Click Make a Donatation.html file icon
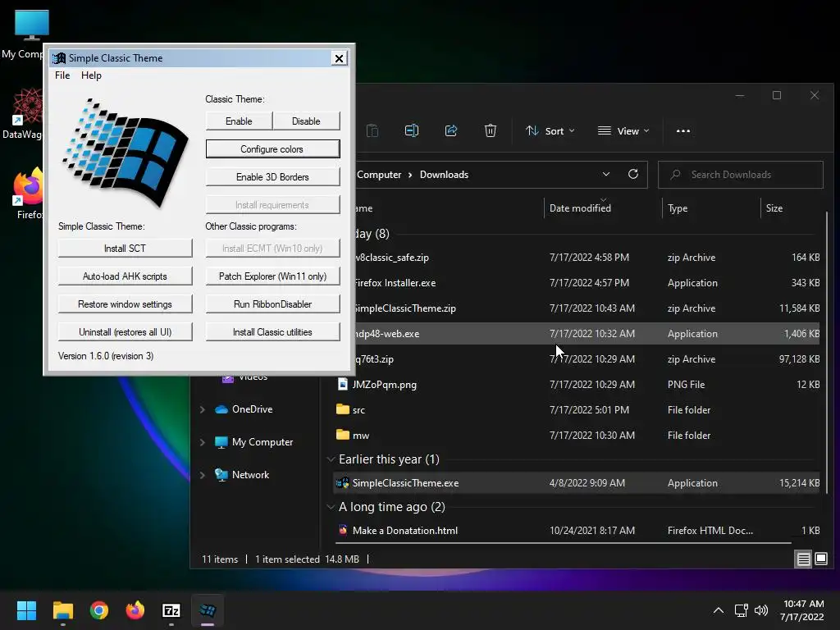This screenshot has width=840, height=630. [x=343, y=531]
